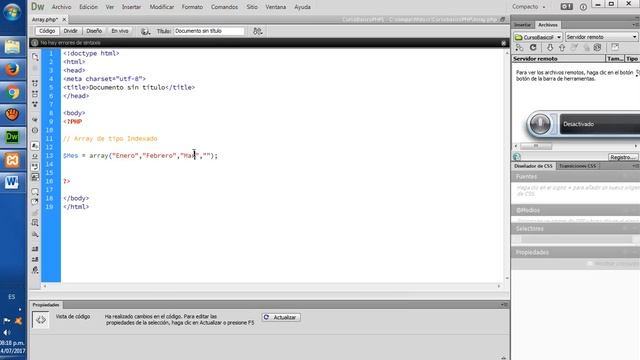Viewport: 640px width, 360px height.
Task: Open the Archivo menu
Action: pyautogui.click(x=61, y=7)
